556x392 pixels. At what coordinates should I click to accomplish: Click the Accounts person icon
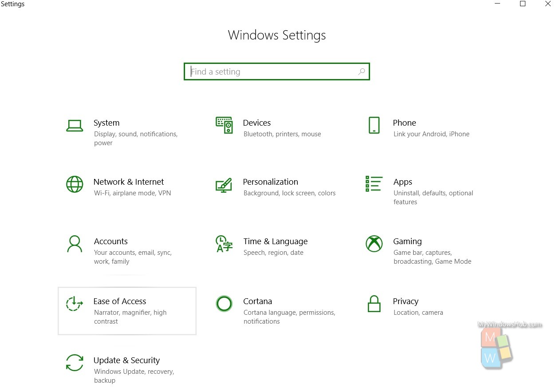point(75,244)
